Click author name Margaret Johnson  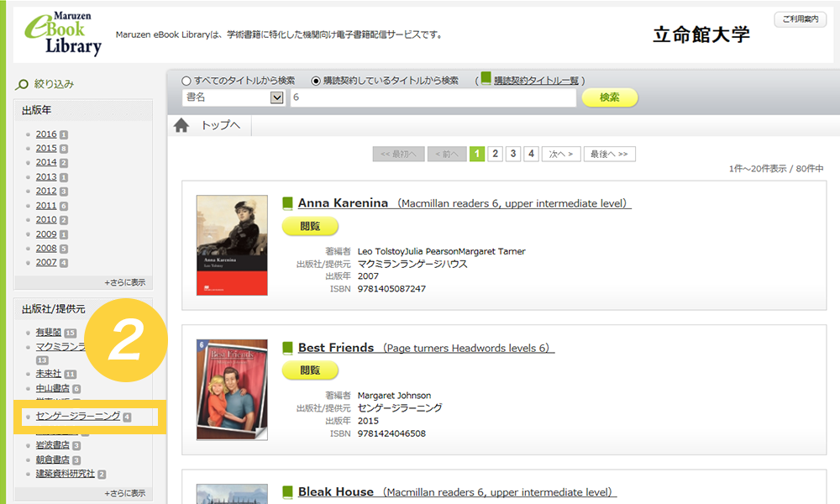(394, 396)
